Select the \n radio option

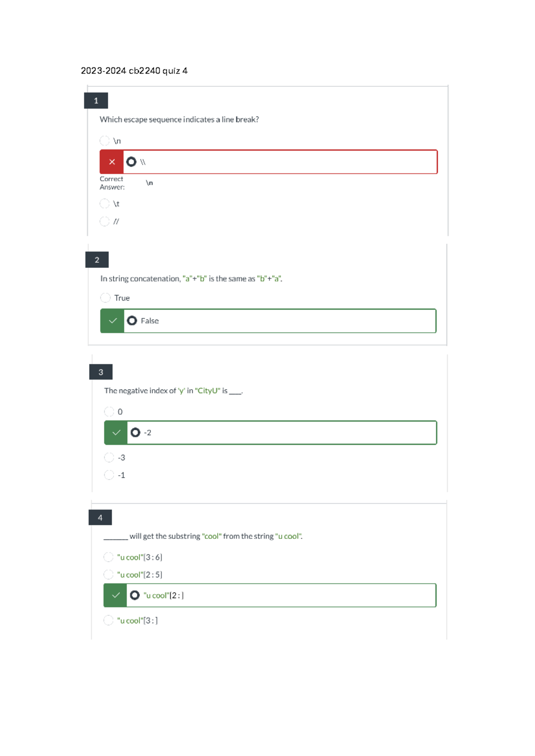tap(104, 141)
